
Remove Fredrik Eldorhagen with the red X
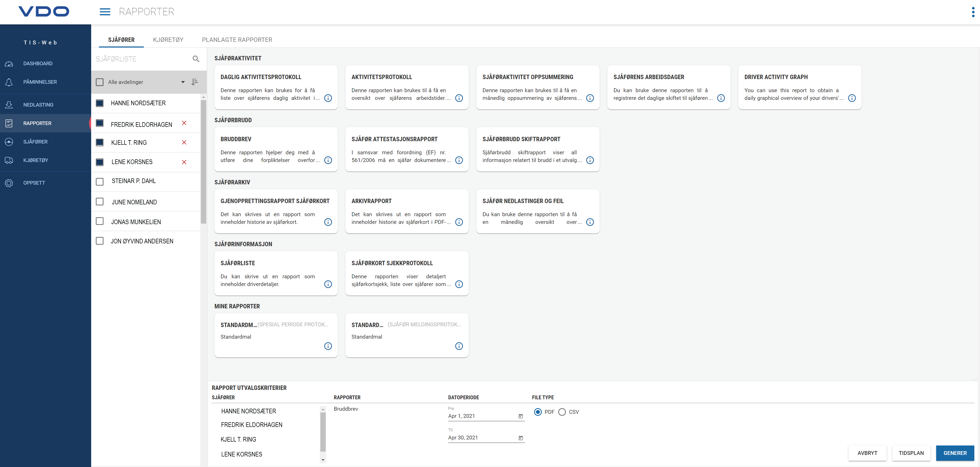184,123
